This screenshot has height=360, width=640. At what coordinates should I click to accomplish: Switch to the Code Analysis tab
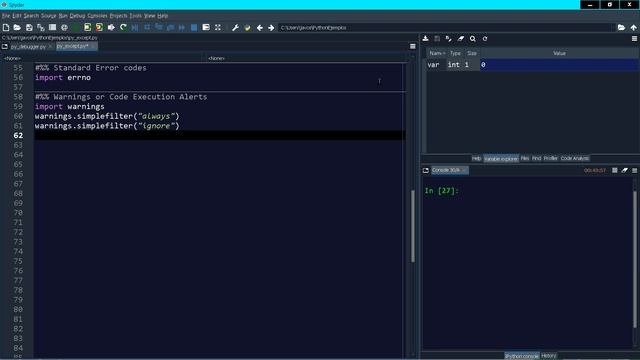click(574, 158)
